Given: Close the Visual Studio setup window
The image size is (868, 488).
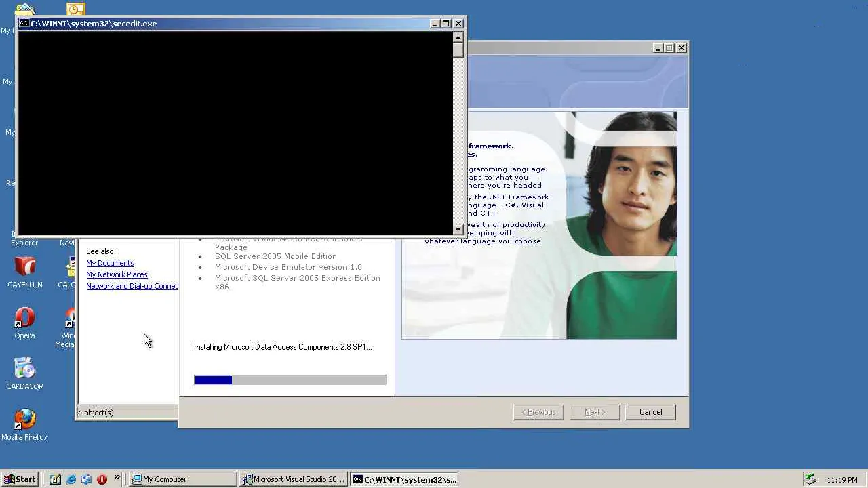Looking at the screenshot, I should coord(682,47).
